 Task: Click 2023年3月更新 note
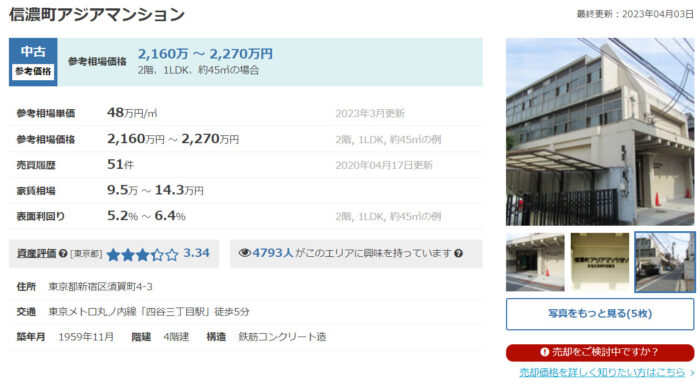point(370,113)
